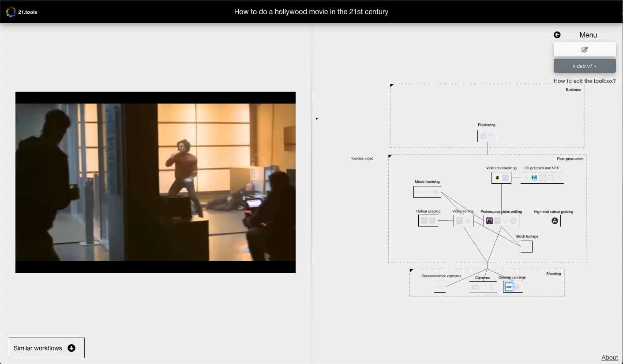Click the 21.tools logo
This screenshot has height=364, width=623.
coord(21,12)
